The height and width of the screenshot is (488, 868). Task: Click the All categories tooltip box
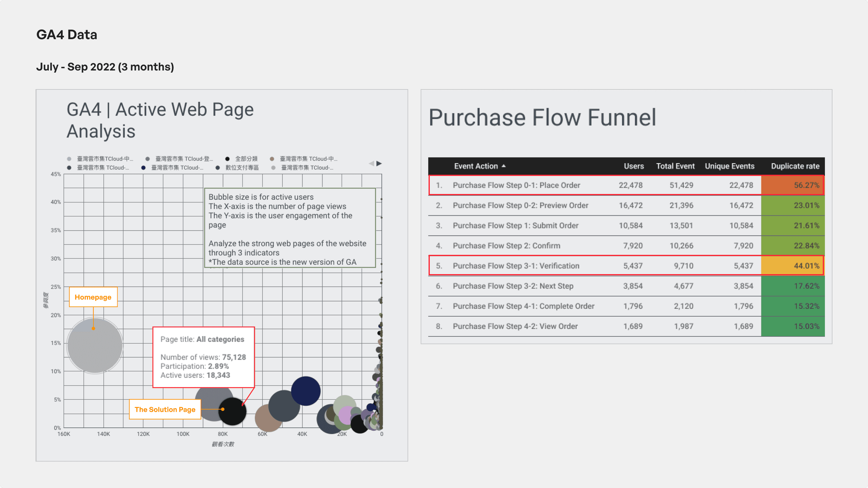tap(203, 357)
